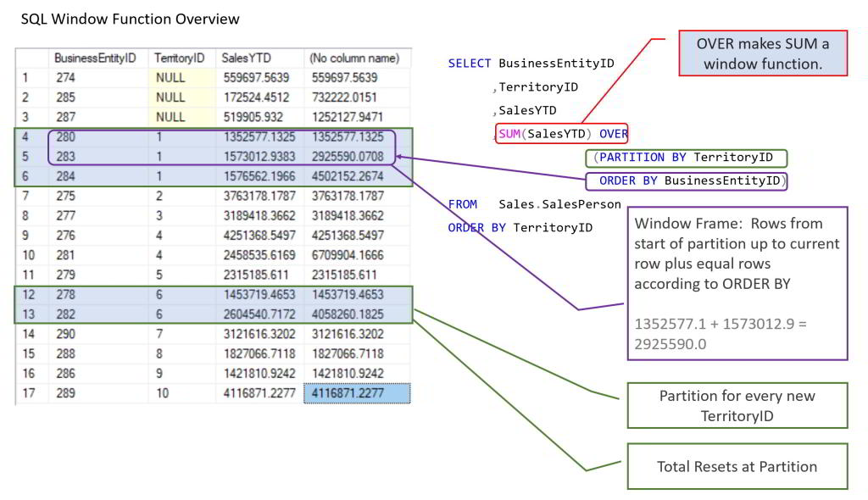This screenshot has height=500, width=868.
Task: Select the Window Frame explanation box
Action: 736,283
